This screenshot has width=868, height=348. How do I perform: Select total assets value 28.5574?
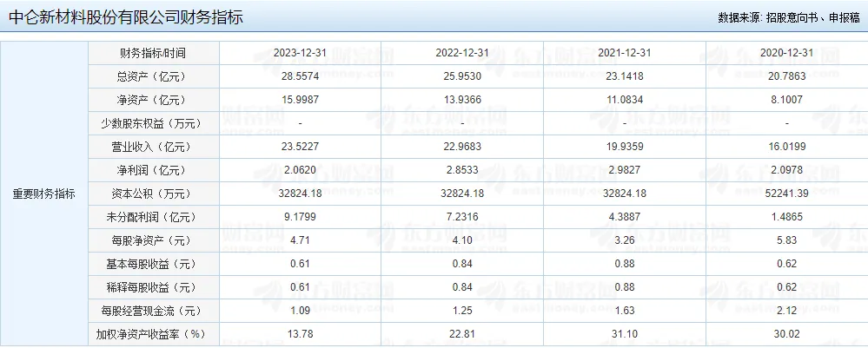pyautogui.click(x=300, y=76)
